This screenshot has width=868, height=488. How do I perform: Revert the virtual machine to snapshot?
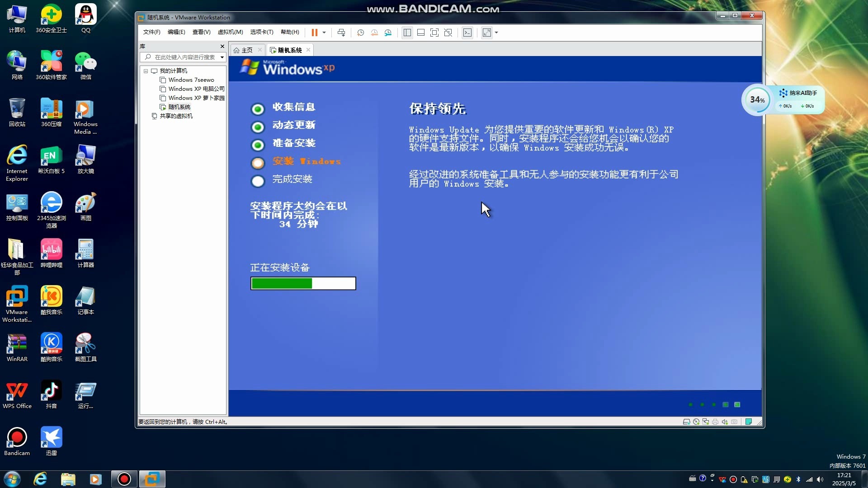click(x=374, y=33)
